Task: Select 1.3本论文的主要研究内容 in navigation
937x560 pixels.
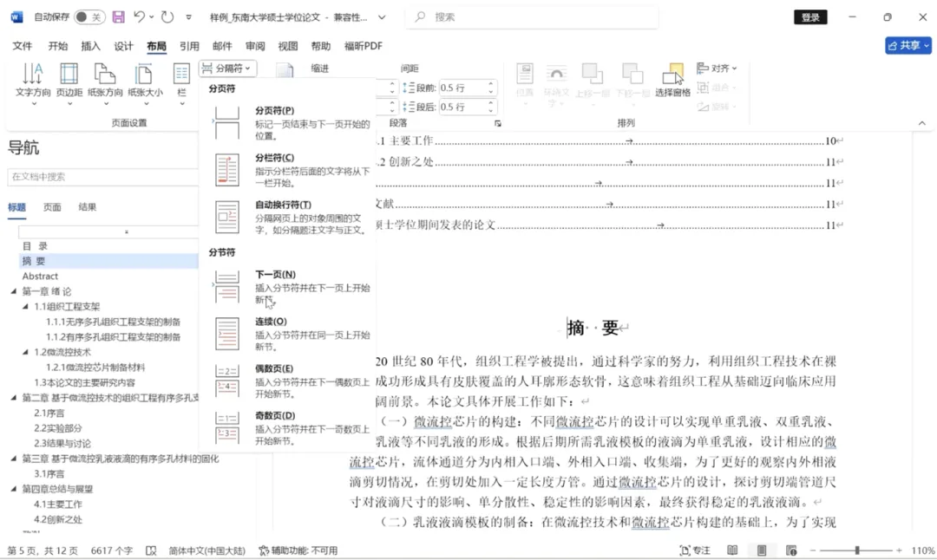Action: pos(84,382)
